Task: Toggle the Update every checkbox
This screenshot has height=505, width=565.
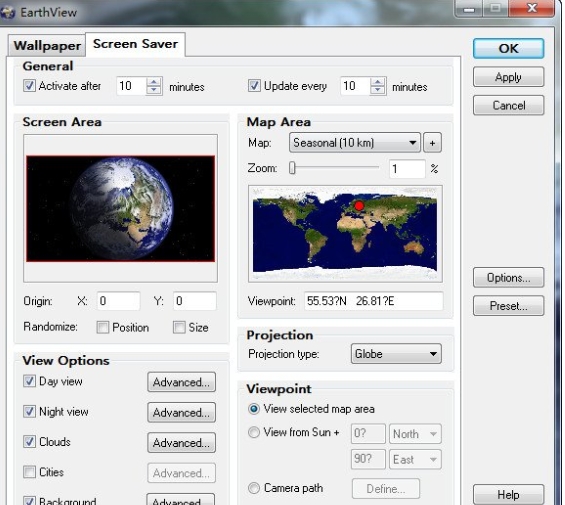Action: pos(254,86)
